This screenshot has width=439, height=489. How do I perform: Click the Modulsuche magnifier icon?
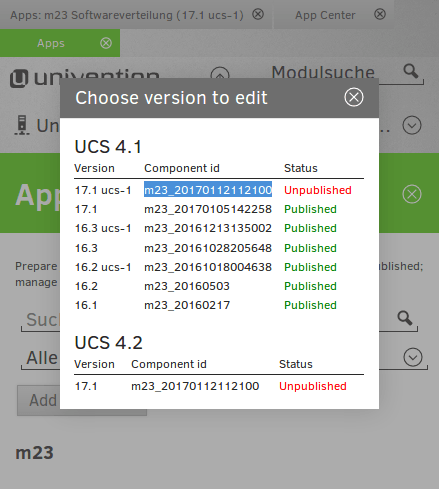click(411, 71)
